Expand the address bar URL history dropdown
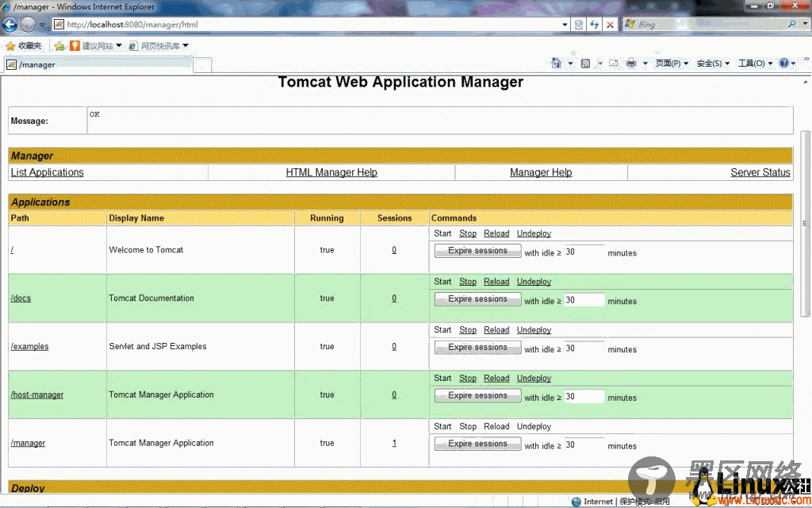This screenshot has height=508, width=812. point(565,25)
